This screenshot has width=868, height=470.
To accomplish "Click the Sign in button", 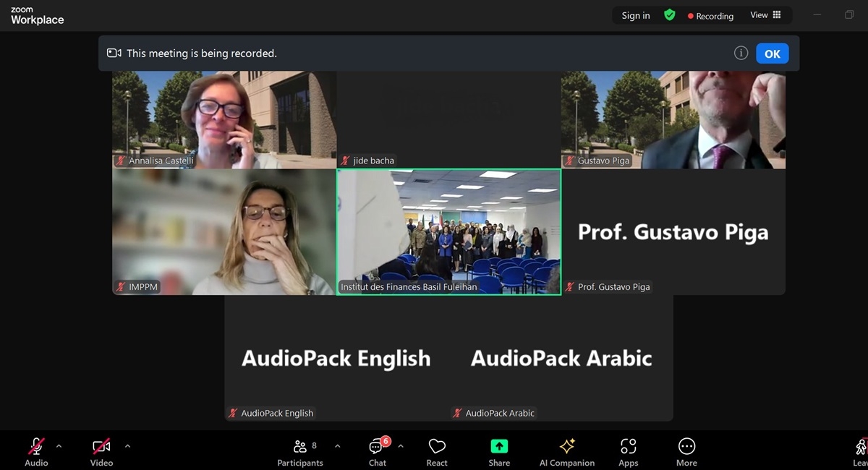I will coord(636,16).
